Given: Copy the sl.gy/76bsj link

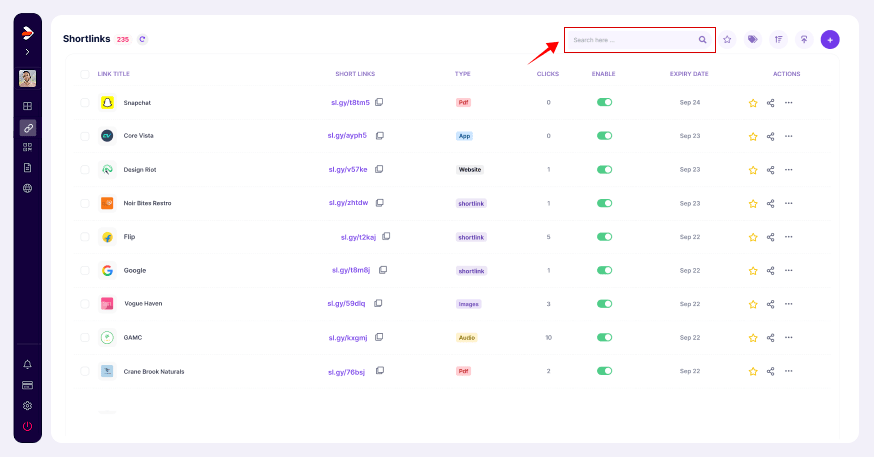Looking at the screenshot, I should (x=380, y=371).
